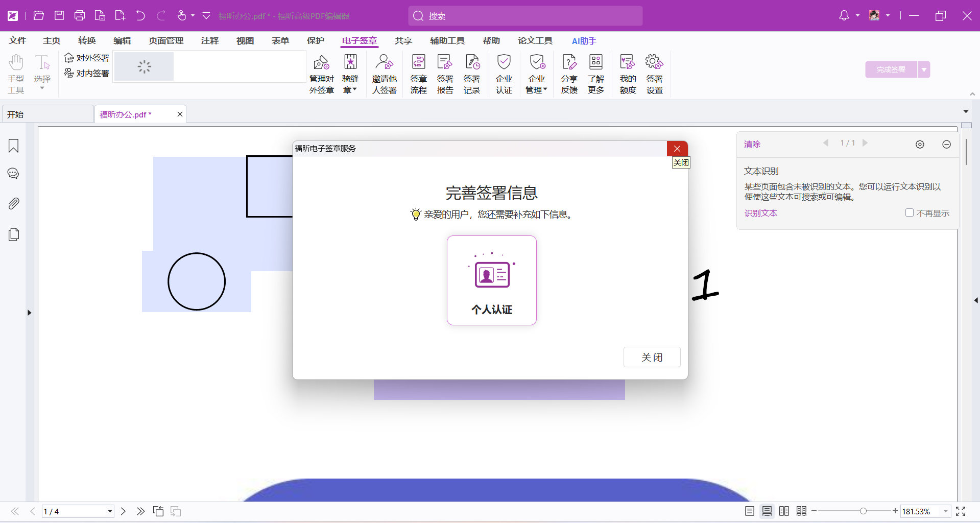Open the comments panel icon
Image resolution: width=980 pixels, height=523 pixels.
pyautogui.click(x=14, y=174)
